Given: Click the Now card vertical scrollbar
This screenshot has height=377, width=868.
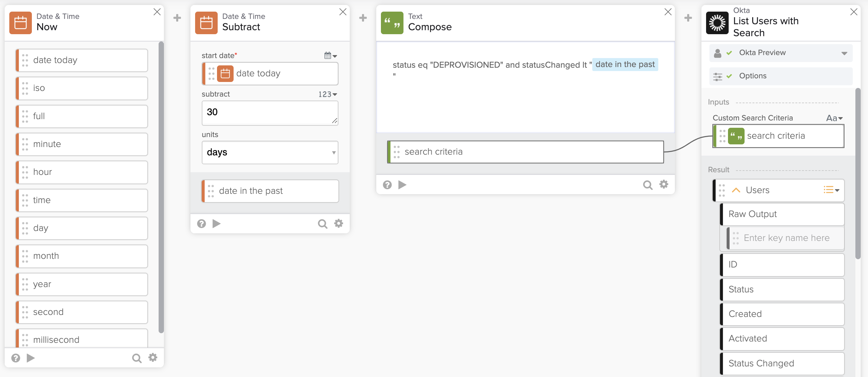Looking at the screenshot, I should [x=161, y=187].
